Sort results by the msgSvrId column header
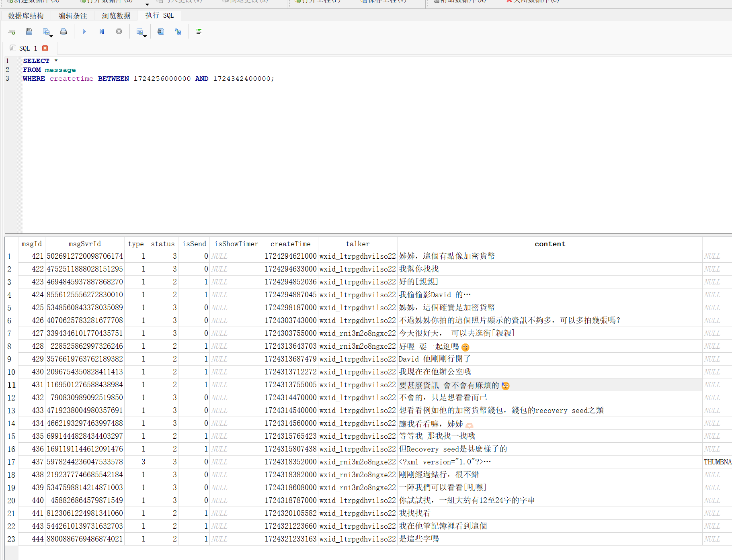Image resolution: width=732 pixels, height=560 pixels. pyautogui.click(x=85, y=244)
